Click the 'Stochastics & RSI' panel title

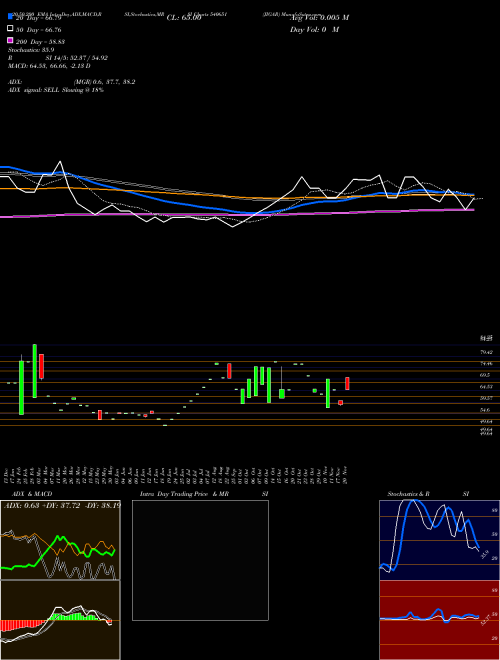coord(428,494)
